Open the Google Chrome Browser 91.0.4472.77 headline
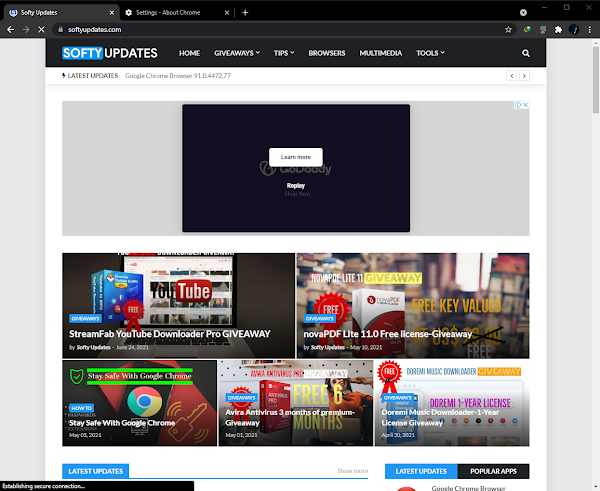The height and width of the screenshot is (491, 600). (178, 76)
